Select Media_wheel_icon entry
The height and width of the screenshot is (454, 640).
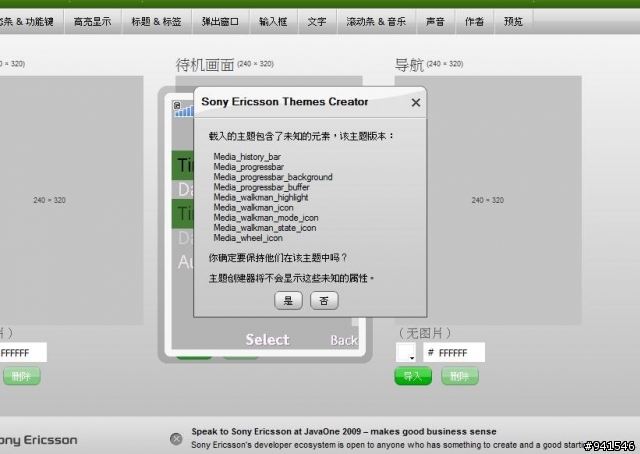coord(248,238)
